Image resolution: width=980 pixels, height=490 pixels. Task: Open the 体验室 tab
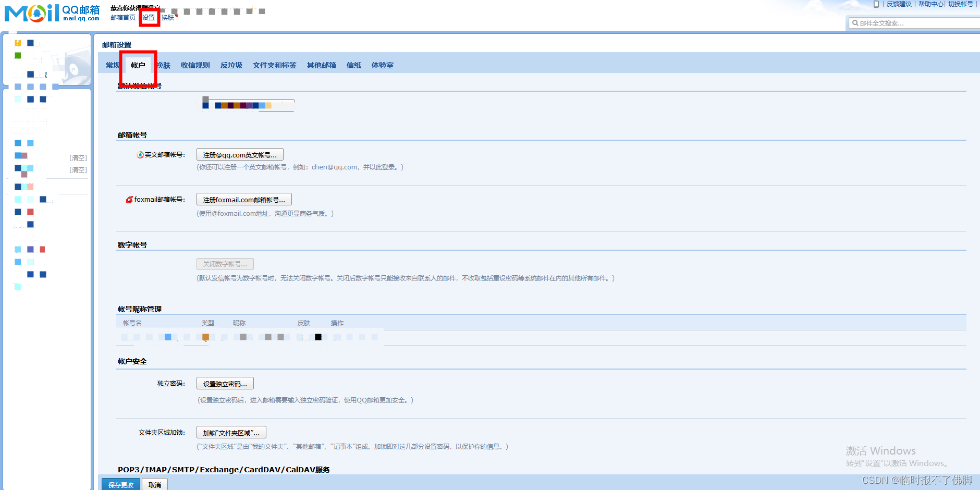click(382, 65)
